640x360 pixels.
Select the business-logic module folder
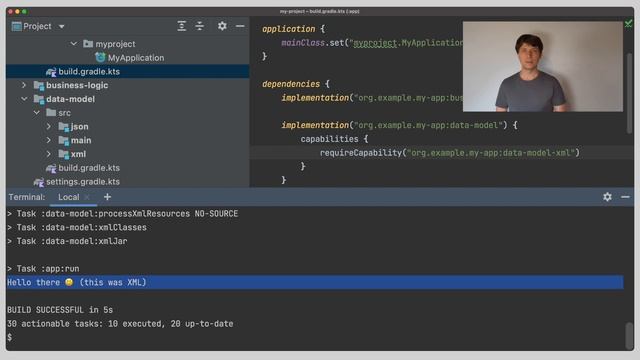(77, 85)
